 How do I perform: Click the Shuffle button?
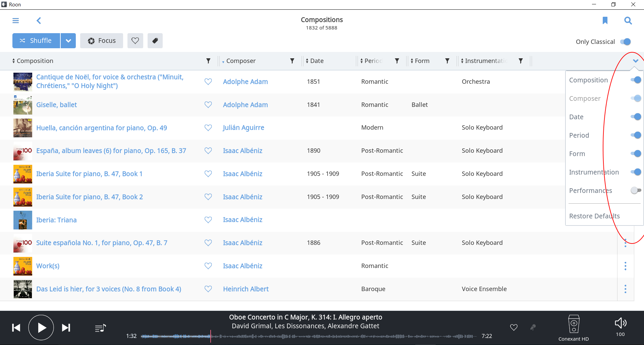pyautogui.click(x=36, y=41)
